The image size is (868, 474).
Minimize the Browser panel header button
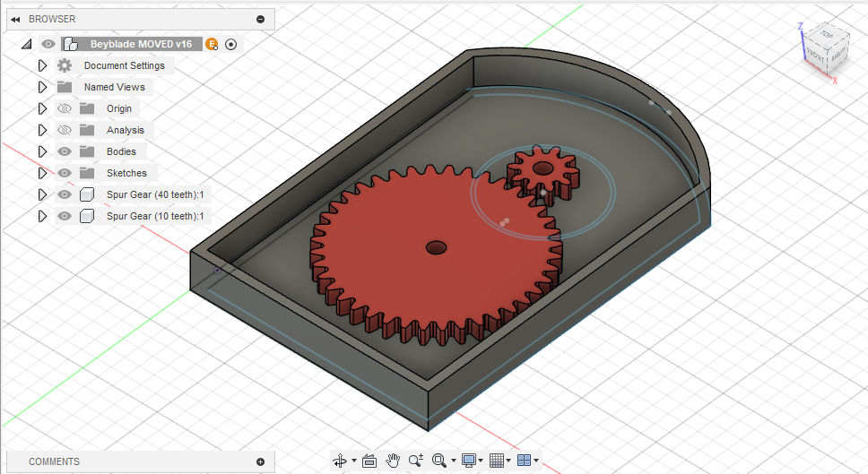(261, 20)
